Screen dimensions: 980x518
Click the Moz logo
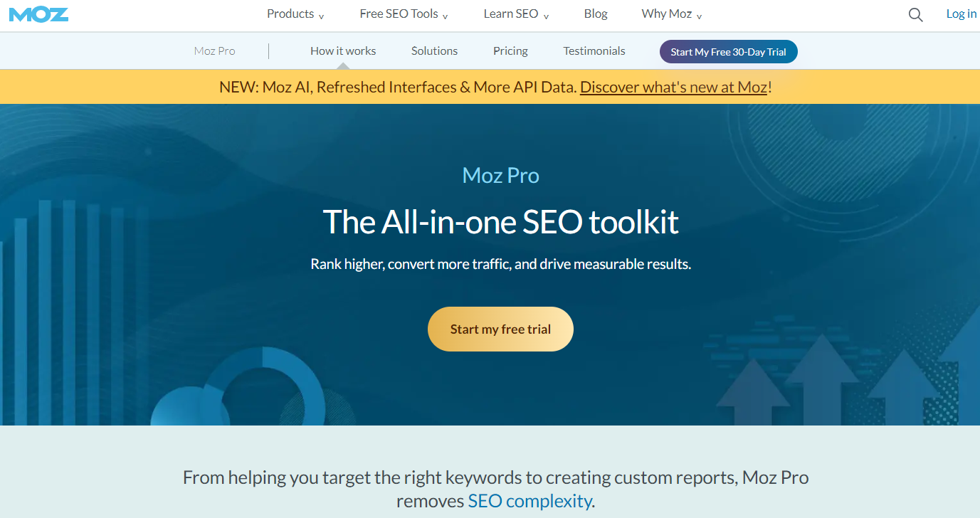38,14
